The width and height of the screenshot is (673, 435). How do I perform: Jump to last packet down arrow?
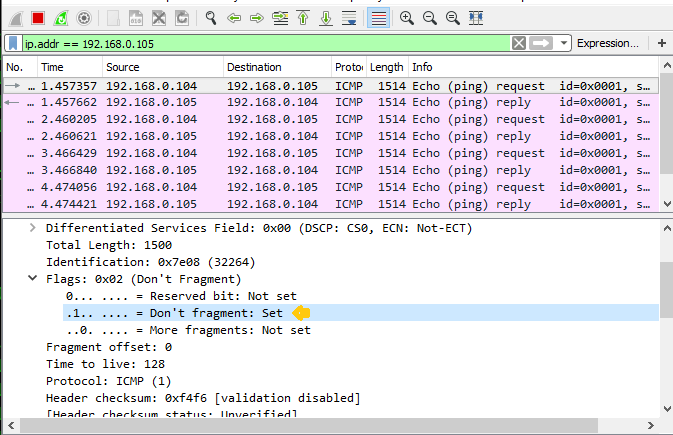click(326, 18)
